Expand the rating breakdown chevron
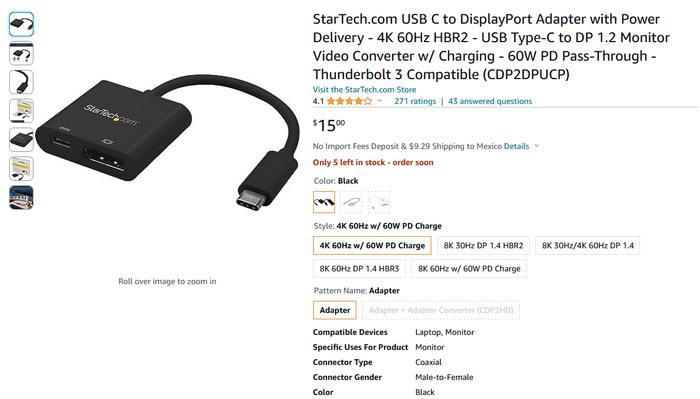The width and height of the screenshot is (700, 399). 380,101
